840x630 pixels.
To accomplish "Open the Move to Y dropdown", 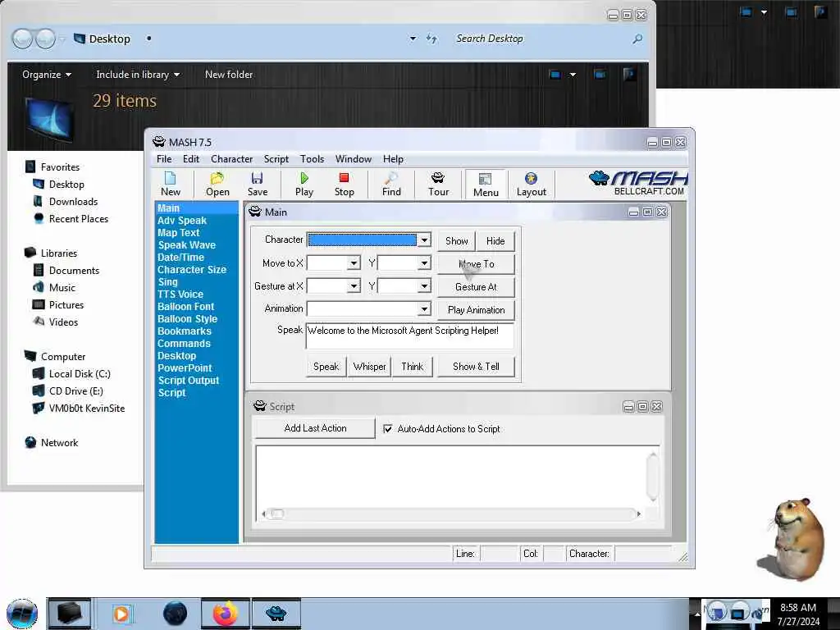I will point(424,263).
